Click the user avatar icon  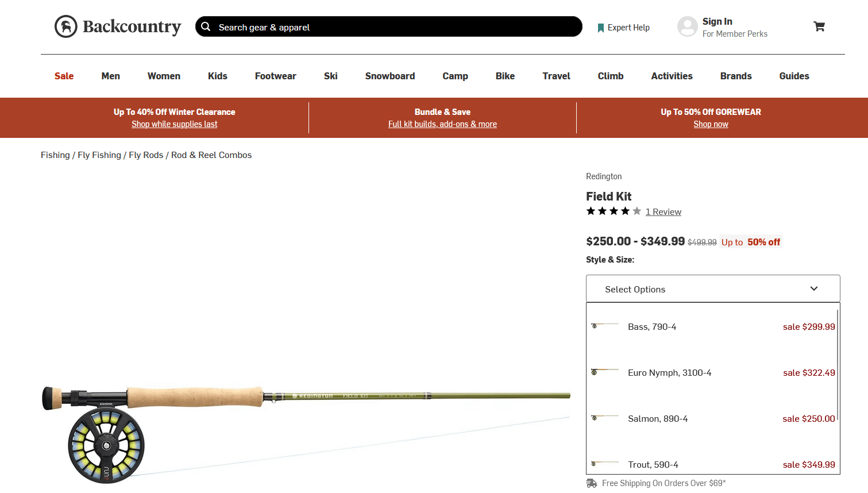click(x=687, y=26)
